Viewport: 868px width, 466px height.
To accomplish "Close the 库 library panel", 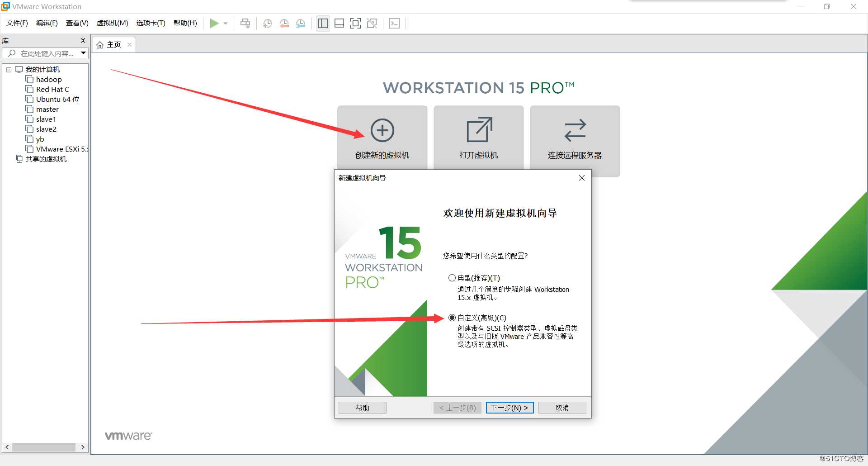I will (x=83, y=40).
